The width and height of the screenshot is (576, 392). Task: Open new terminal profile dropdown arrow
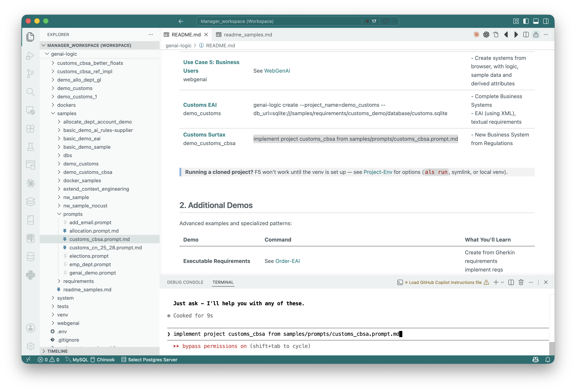click(502, 282)
